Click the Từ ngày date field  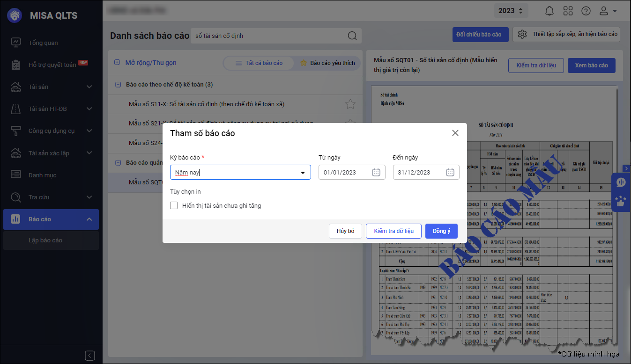click(352, 172)
